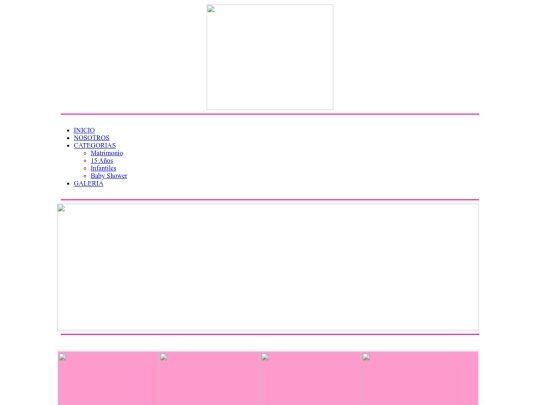Go to the NOSOTROS page
Image resolution: width=540 pixels, height=405 pixels.
click(x=91, y=138)
